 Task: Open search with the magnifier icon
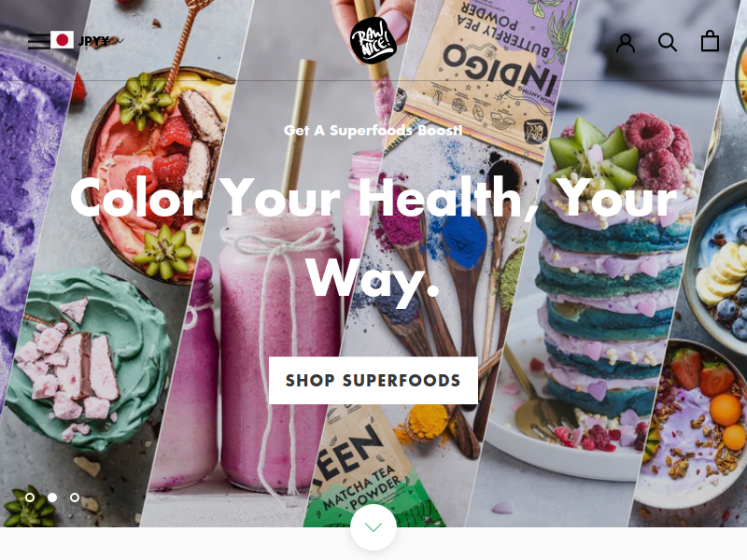[668, 42]
